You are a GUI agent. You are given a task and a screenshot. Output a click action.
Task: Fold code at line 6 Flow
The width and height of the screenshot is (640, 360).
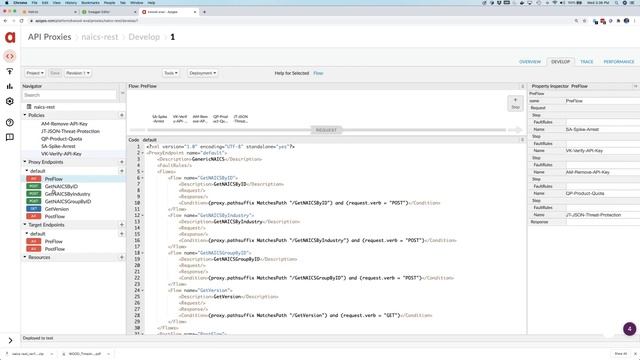click(x=143, y=178)
